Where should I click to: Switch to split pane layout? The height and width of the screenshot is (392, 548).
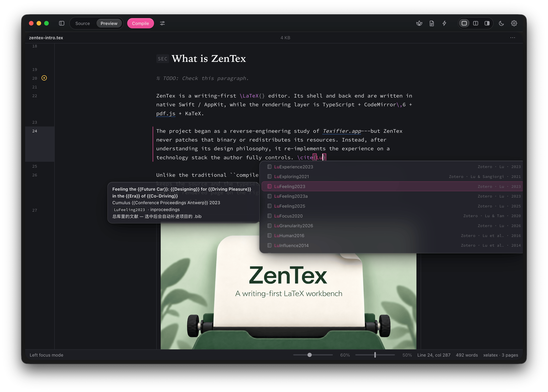476,23
